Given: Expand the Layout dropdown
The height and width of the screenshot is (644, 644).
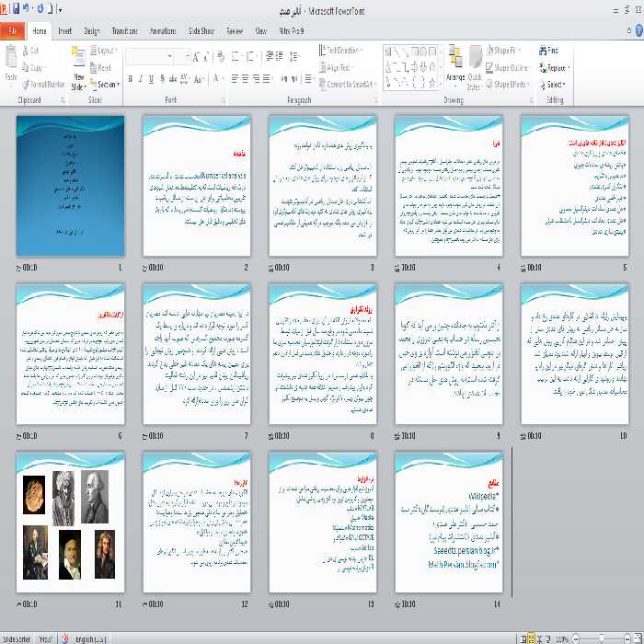Looking at the screenshot, I should point(105,51).
